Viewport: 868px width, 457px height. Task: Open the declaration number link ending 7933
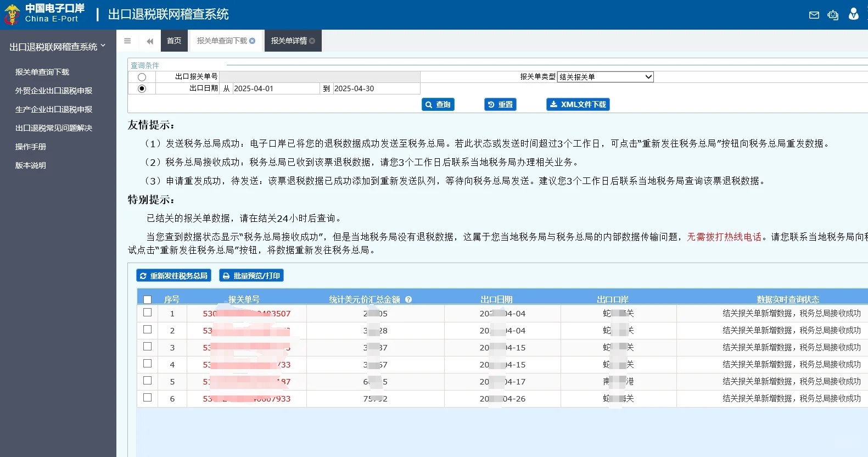click(247, 399)
